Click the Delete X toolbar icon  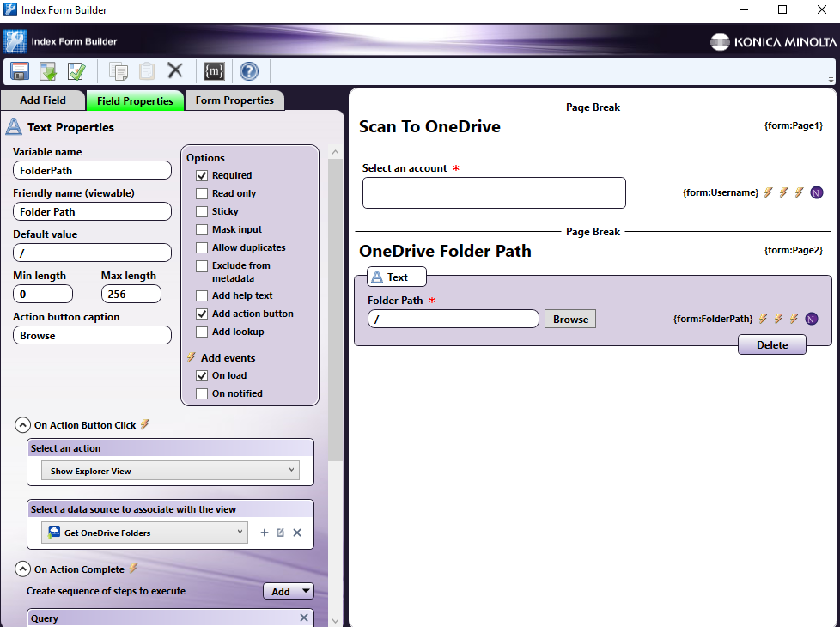174,70
